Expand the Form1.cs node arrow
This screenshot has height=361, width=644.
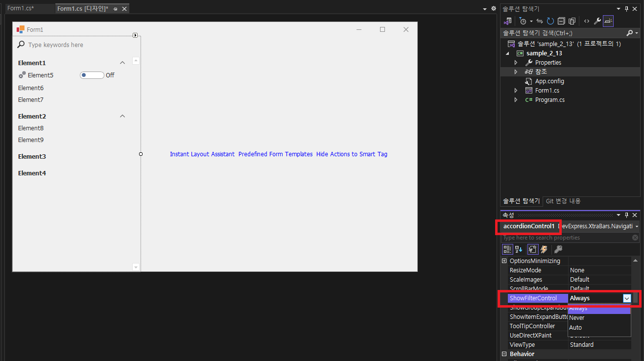516,91
